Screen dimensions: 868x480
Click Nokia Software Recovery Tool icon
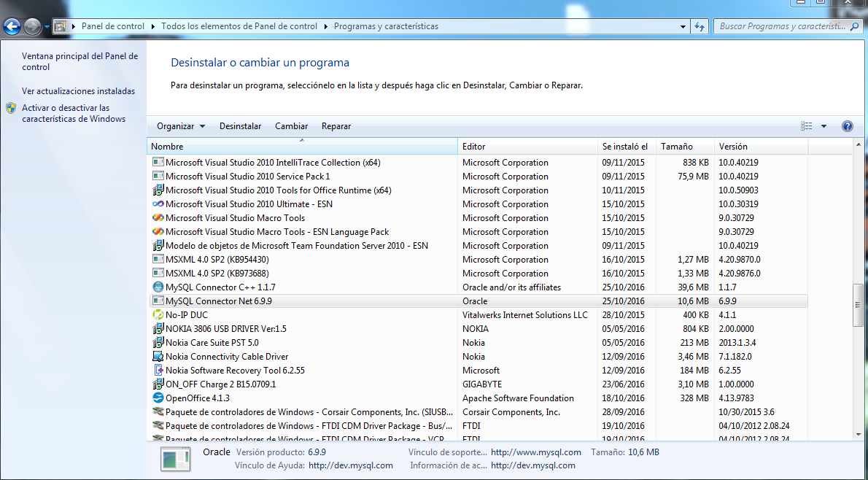[x=158, y=371]
